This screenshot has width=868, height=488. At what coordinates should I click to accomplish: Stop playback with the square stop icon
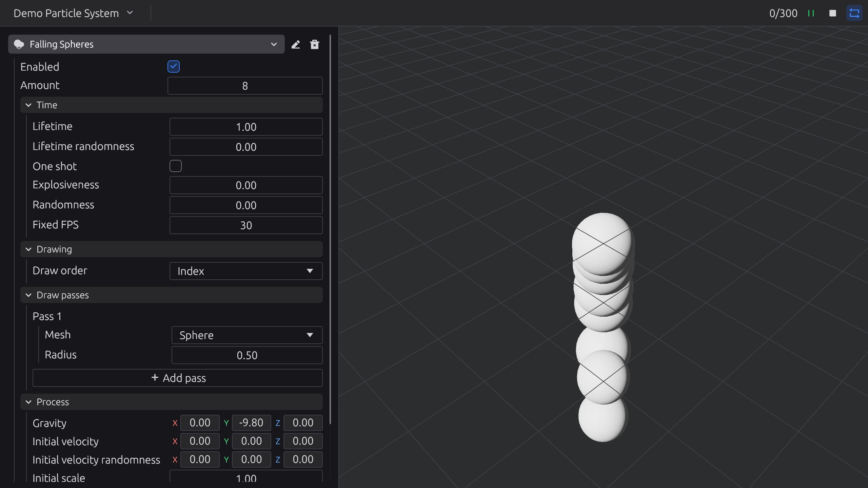(x=833, y=13)
